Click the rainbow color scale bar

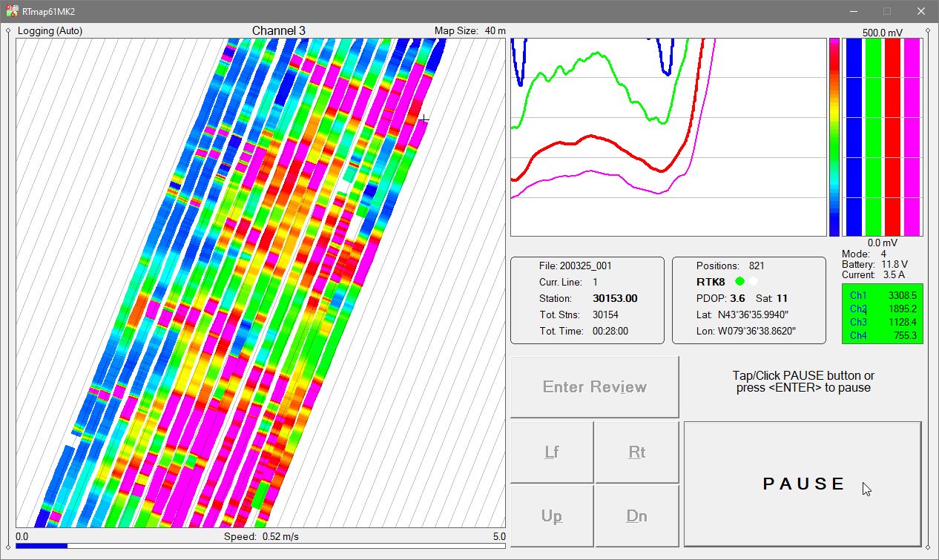834,137
